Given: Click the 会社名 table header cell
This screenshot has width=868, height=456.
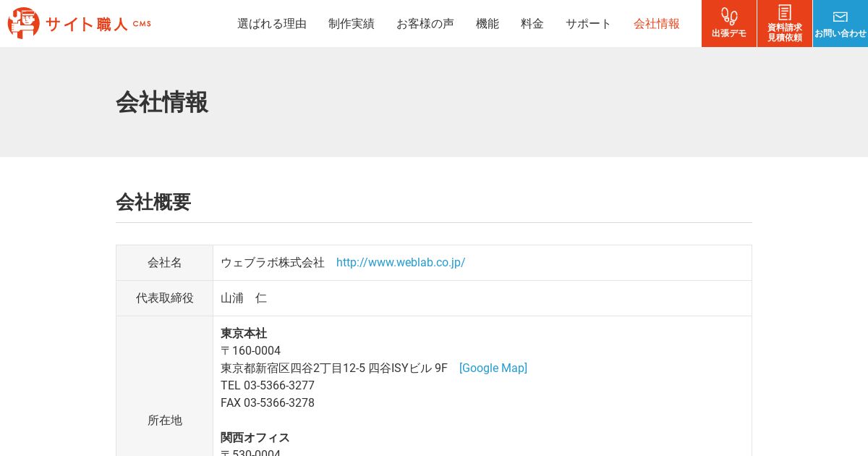Looking at the screenshot, I should [165, 263].
